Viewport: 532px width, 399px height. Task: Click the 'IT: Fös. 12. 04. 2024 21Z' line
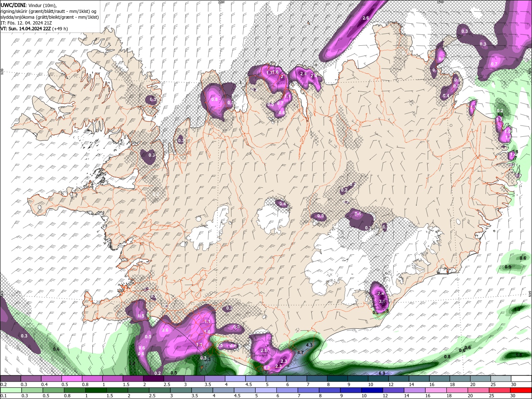click(x=26, y=23)
